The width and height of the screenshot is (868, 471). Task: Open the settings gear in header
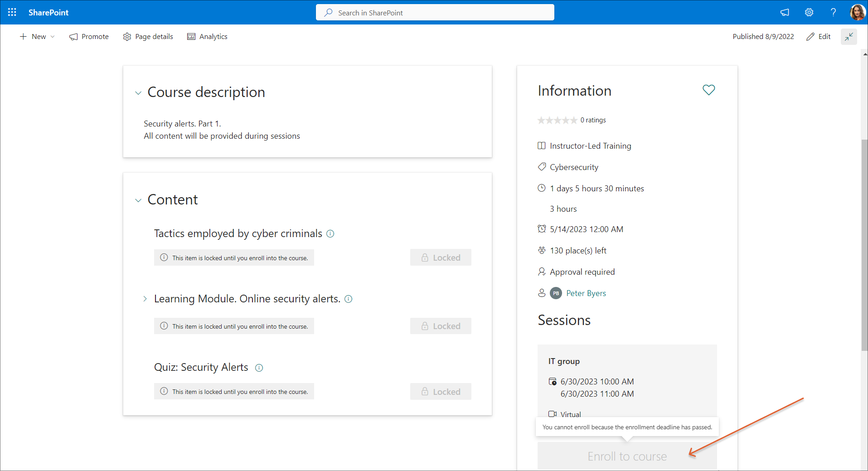click(x=809, y=12)
